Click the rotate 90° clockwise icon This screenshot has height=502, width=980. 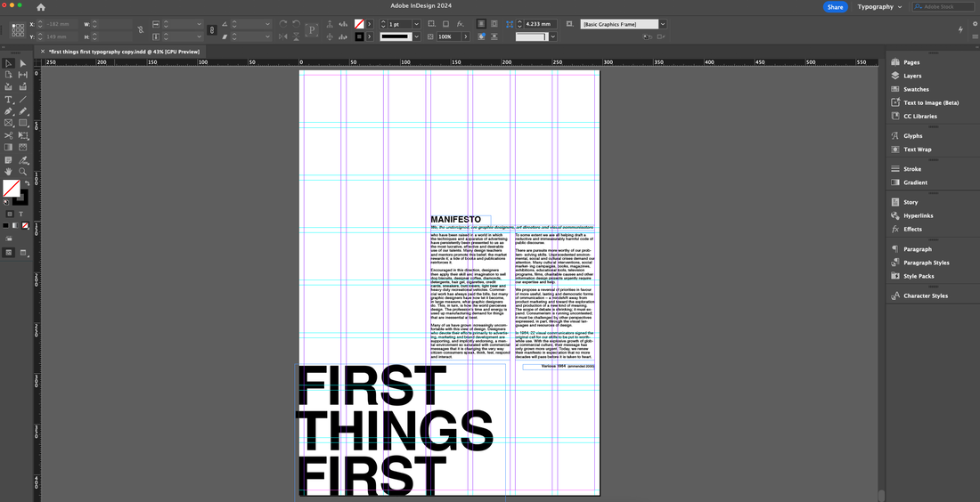click(283, 24)
